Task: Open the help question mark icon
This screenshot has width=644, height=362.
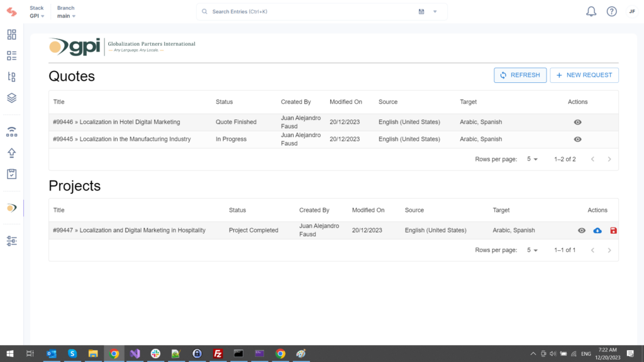Action: tap(611, 11)
